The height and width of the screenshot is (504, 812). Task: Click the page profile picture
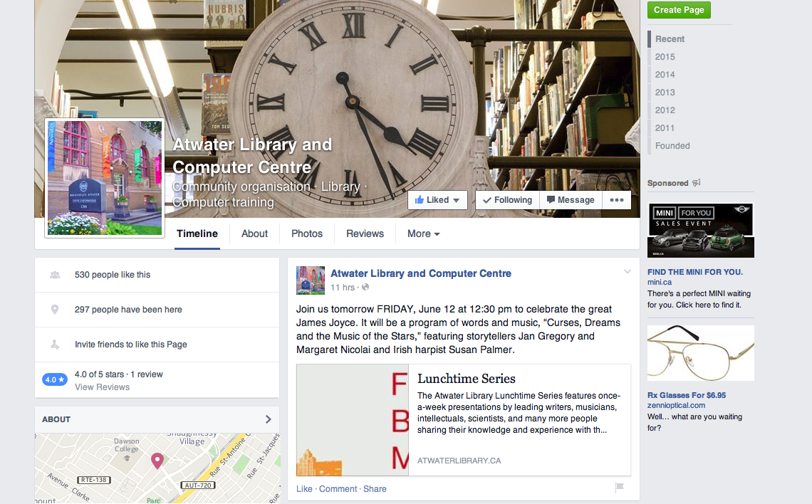coord(105,178)
